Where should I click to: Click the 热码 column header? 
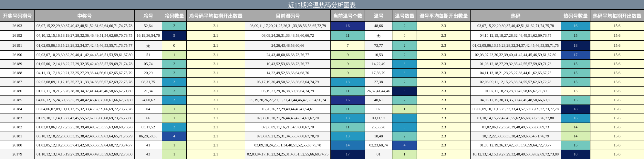tap(515, 16)
